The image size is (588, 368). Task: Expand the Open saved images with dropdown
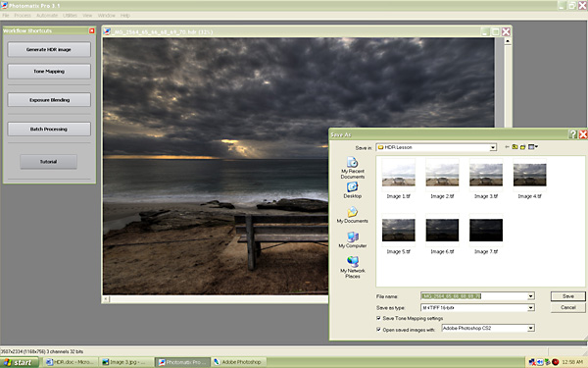click(x=530, y=328)
